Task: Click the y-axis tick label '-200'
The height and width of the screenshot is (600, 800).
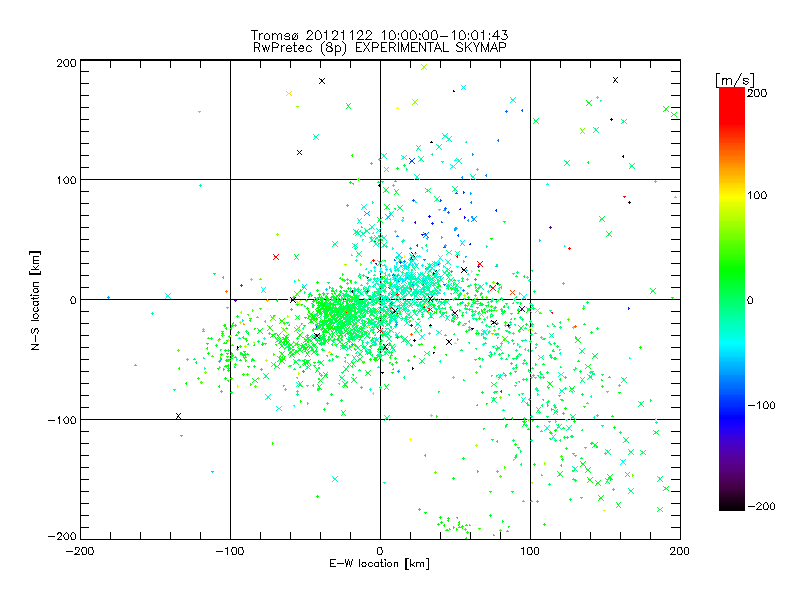Action: click(x=62, y=536)
